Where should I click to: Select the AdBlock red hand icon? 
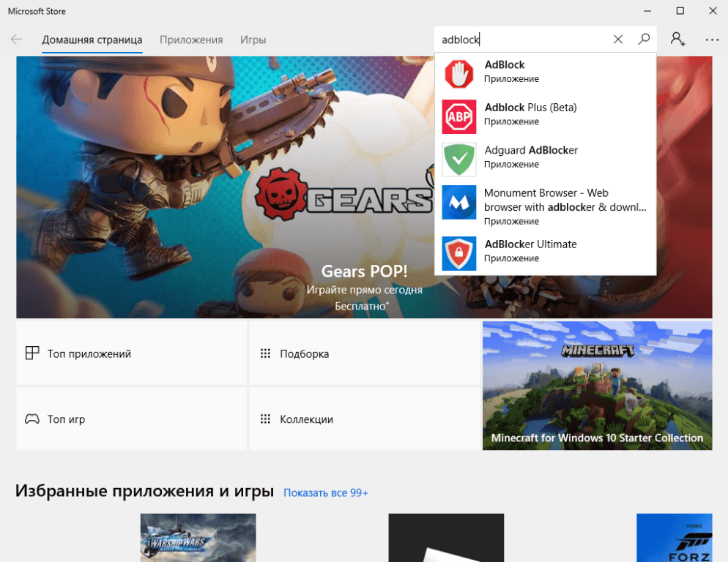[x=458, y=74]
